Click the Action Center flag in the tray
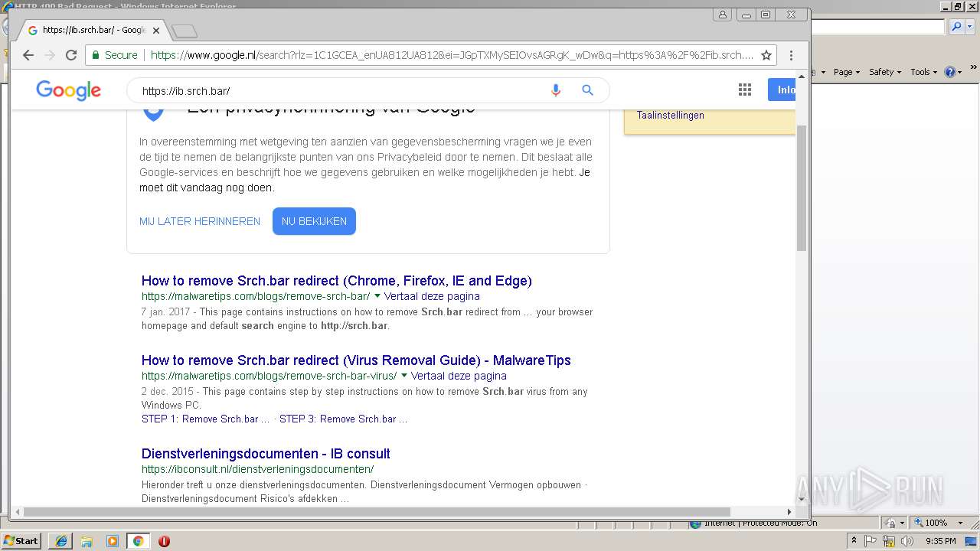This screenshot has height=551, width=980. click(x=871, y=541)
